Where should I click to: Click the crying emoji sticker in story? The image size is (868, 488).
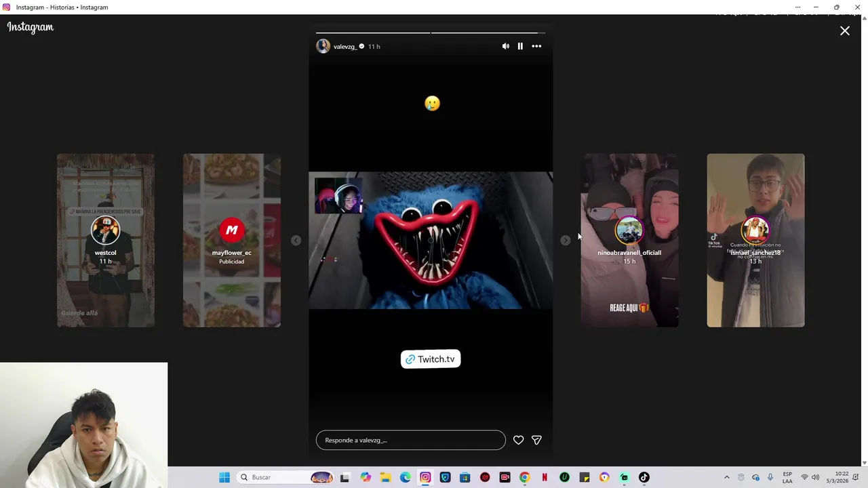pos(432,103)
